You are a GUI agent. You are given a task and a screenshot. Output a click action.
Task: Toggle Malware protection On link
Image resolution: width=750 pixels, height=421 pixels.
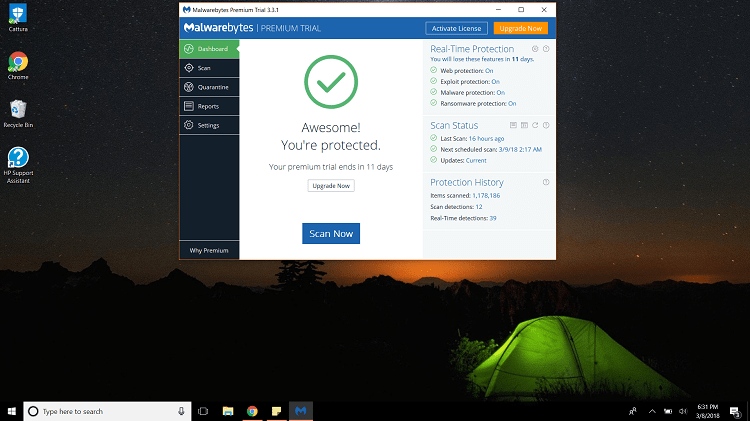pyautogui.click(x=500, y=93)
